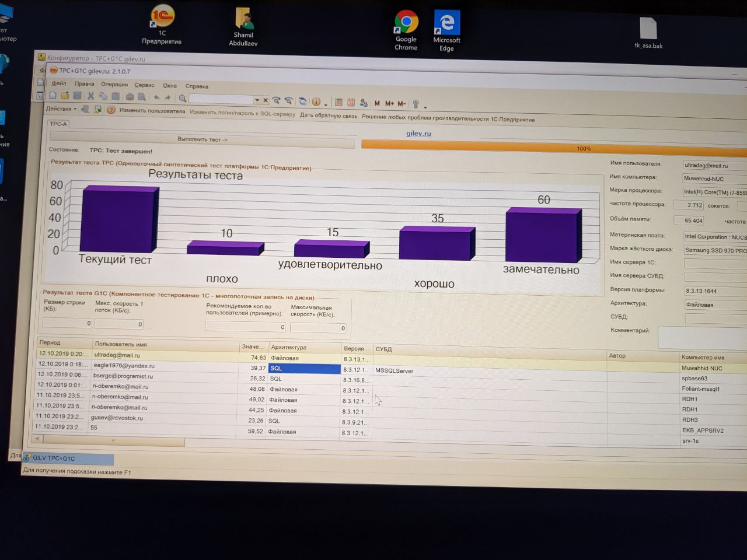Select the TPC-A tab
The width and height of the screenshot is (747, 560).
coord(58,124)
